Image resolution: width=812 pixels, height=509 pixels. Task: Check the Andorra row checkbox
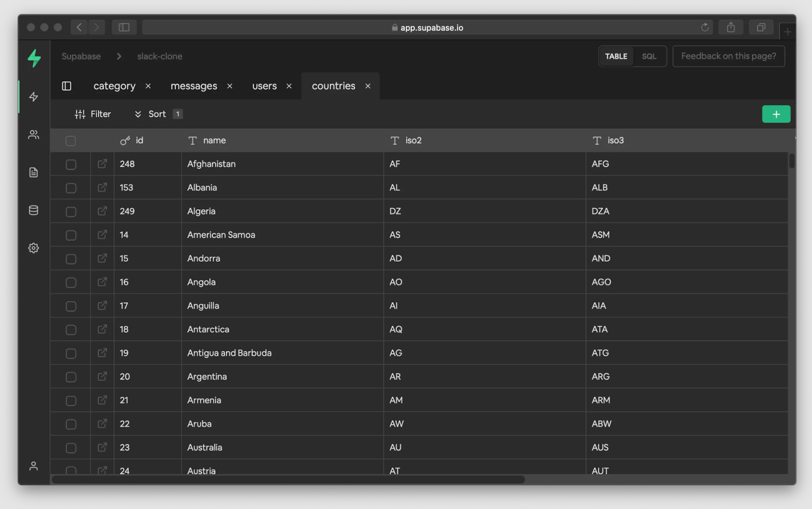(x=71, y=259)
